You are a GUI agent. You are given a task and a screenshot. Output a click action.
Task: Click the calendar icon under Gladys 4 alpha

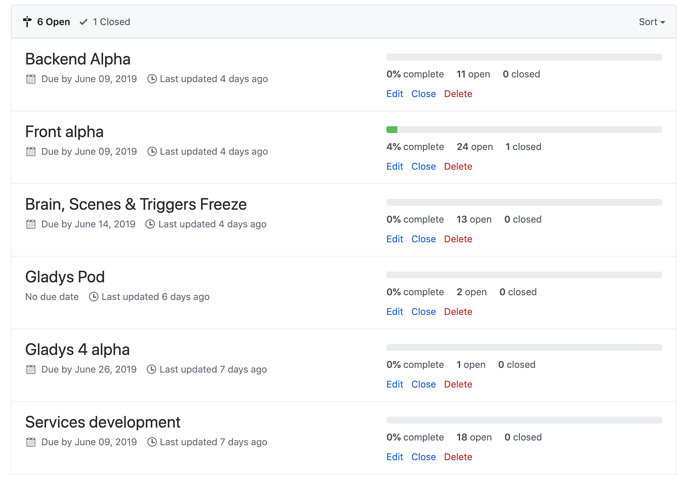pos(30,369)
